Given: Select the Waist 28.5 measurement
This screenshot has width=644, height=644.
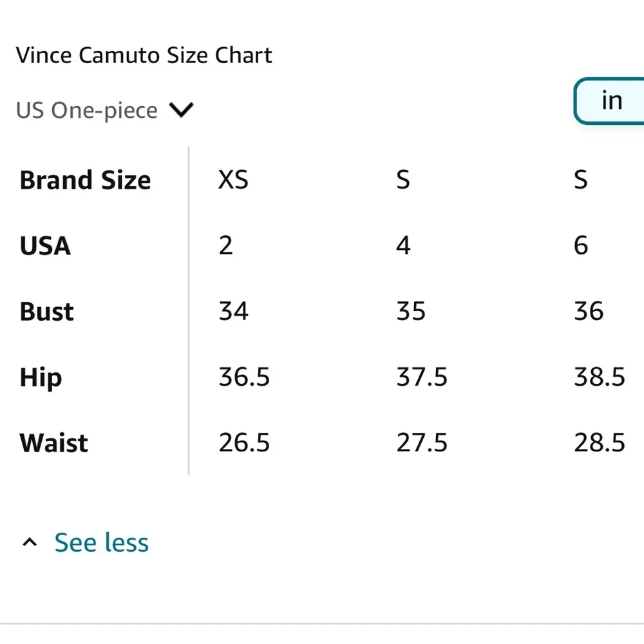Looking at the screenshot, I should coord(600,443).
